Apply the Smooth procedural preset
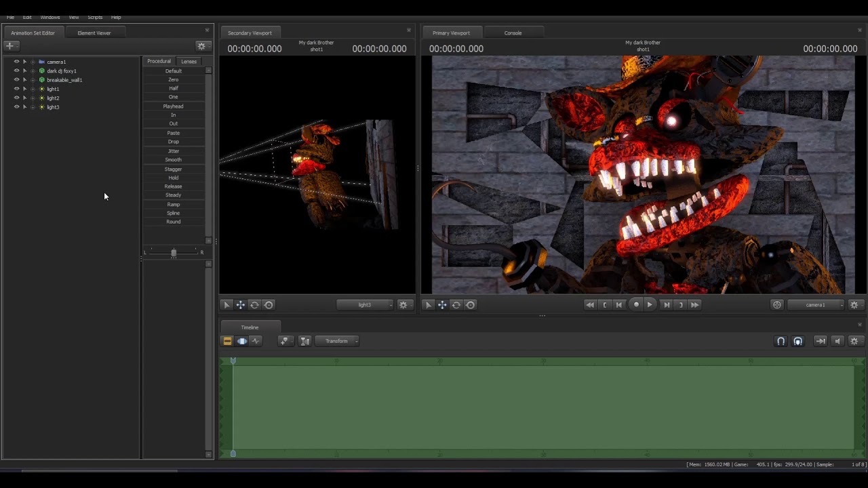Image resolution: width=868 pixels, height=488 pixels. pos(173,160)
